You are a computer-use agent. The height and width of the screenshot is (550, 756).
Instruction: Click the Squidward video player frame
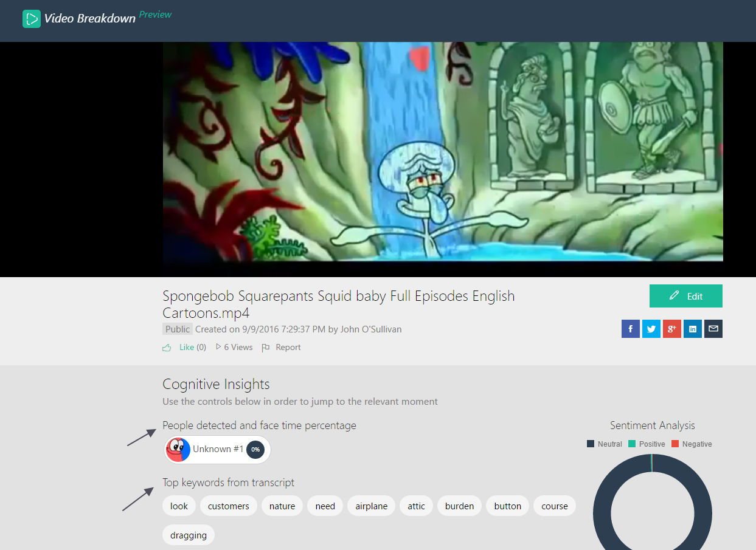[x=443, y=151]
